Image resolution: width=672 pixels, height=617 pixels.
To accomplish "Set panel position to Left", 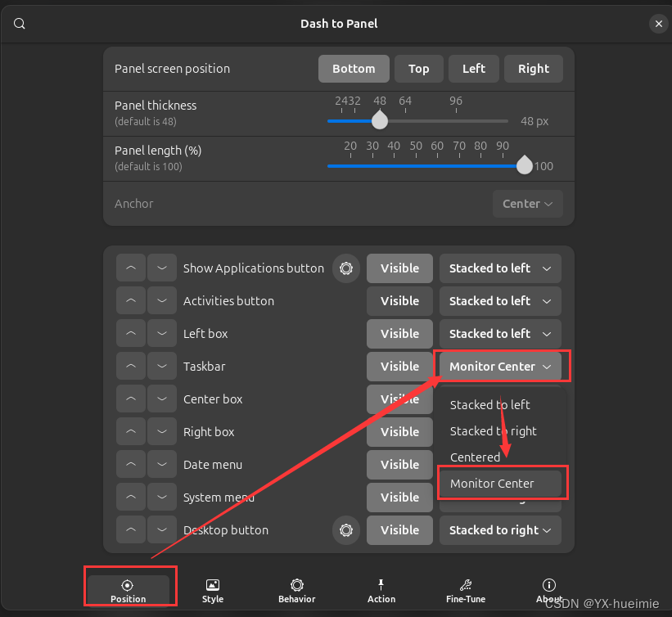I will [474, 69].
